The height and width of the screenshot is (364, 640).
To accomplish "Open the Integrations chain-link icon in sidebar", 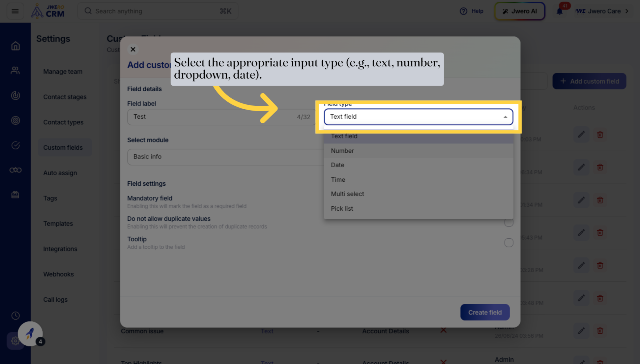I will 16,170.
